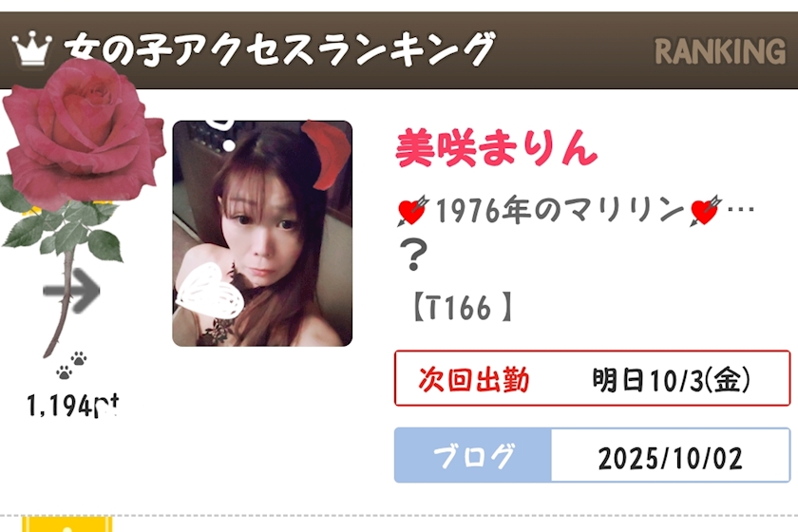Click the RANKING label in header
Viewport: 798px width, 532px height.
click(720, 51)
